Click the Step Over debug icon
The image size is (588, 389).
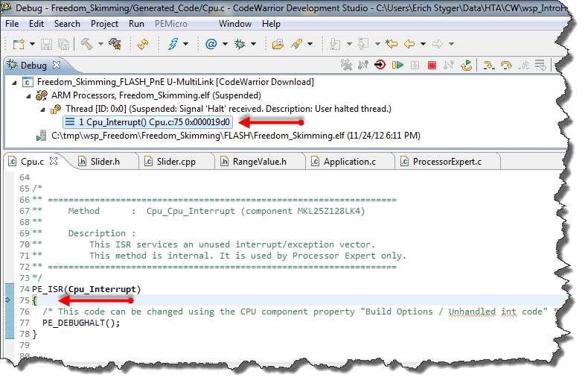click(506, 66)
